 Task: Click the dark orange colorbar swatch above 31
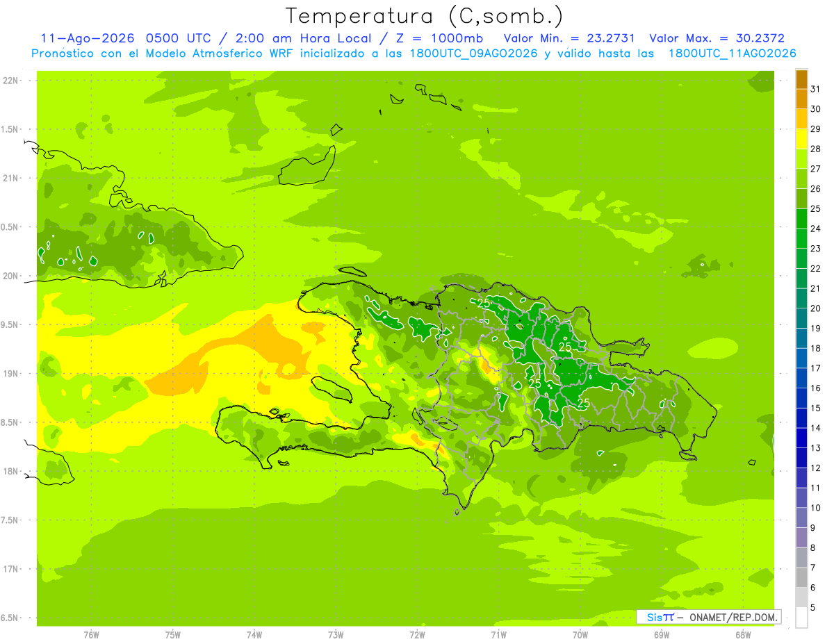coord(801,79)
